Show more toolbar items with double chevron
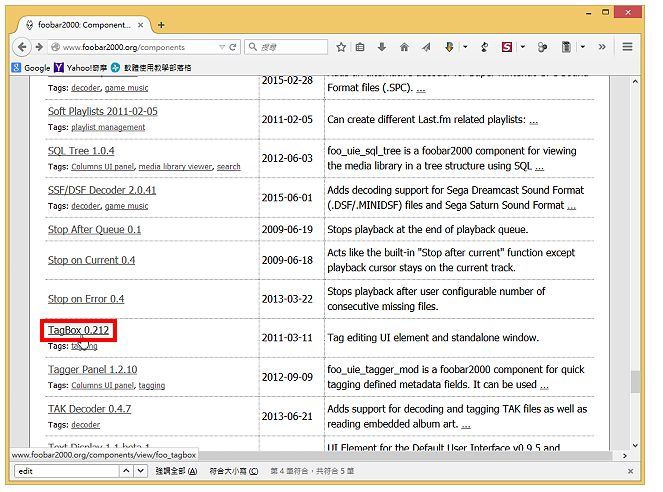 pyautogui.click(x=602, y=47)
